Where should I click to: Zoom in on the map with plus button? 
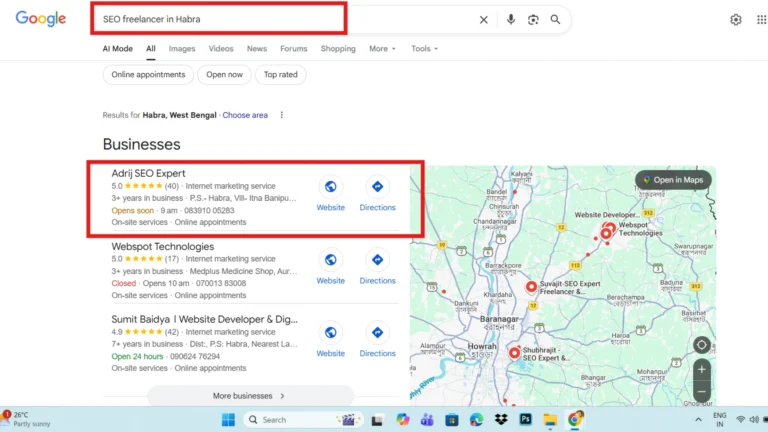coord(701,369)
